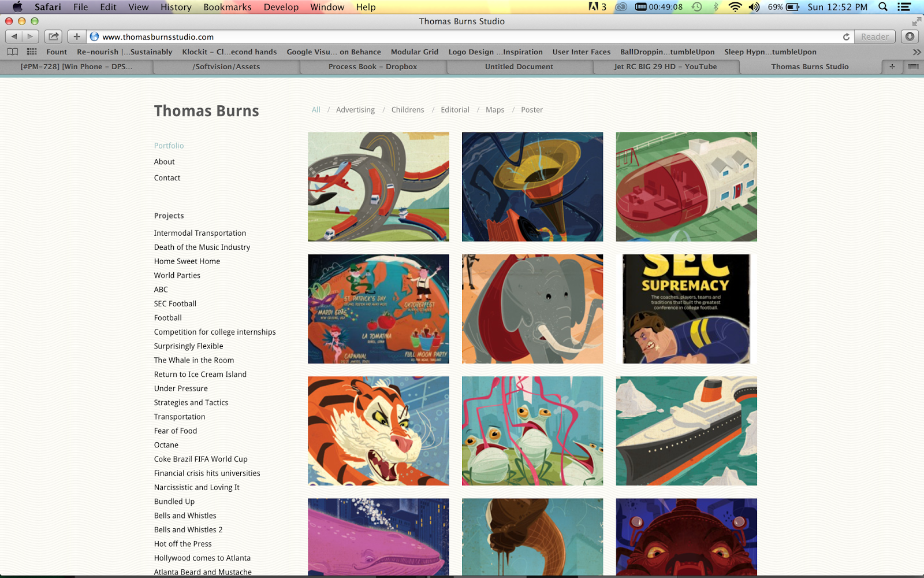The height and width of the screenshot is (578, 924).
Task: Filter portfolio by Poster
Action: (532, 110)
